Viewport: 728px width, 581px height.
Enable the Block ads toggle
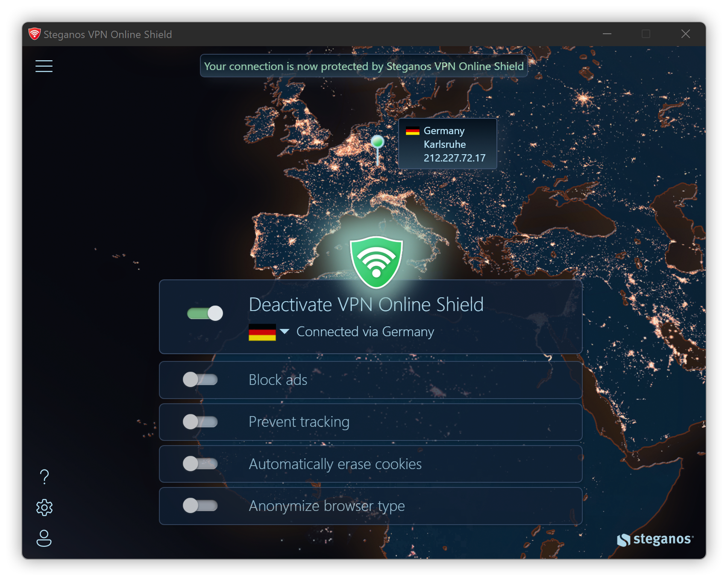pos(200,379)
